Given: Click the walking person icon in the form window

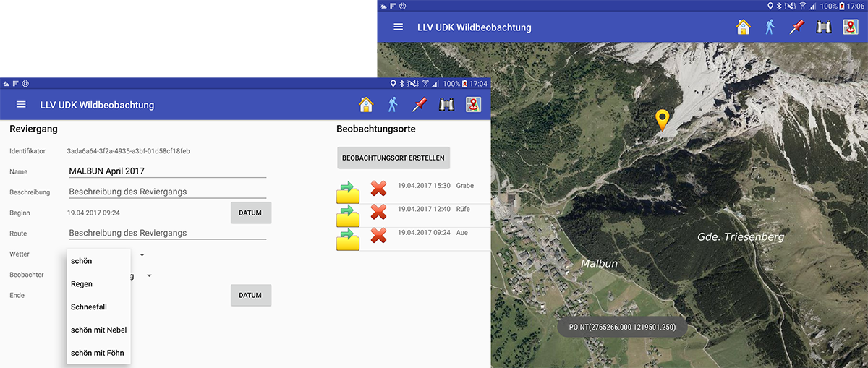Looking at the screenshot, I should (393, 105).
